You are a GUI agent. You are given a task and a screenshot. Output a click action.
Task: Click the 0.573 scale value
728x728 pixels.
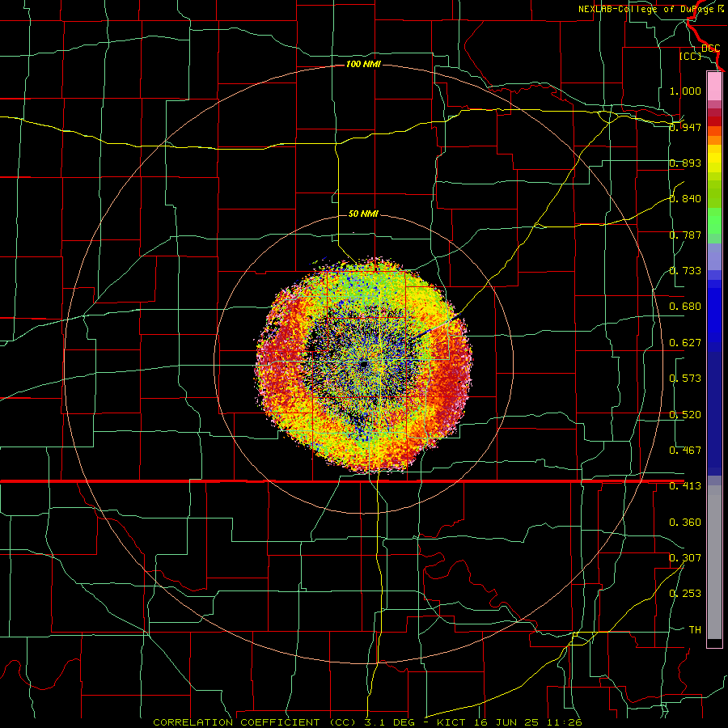(x=685, y=379)
